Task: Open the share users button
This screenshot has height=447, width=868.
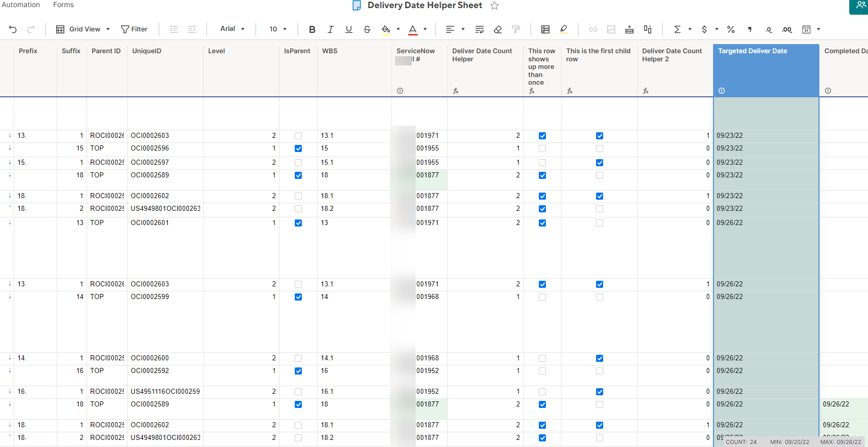Action: 859,6
